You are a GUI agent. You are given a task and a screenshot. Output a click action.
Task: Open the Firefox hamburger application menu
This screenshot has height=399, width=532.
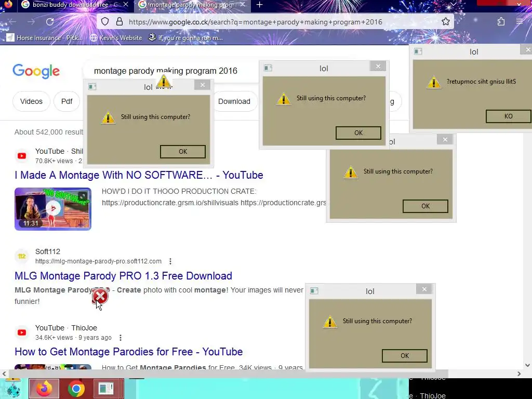(520, 22)
